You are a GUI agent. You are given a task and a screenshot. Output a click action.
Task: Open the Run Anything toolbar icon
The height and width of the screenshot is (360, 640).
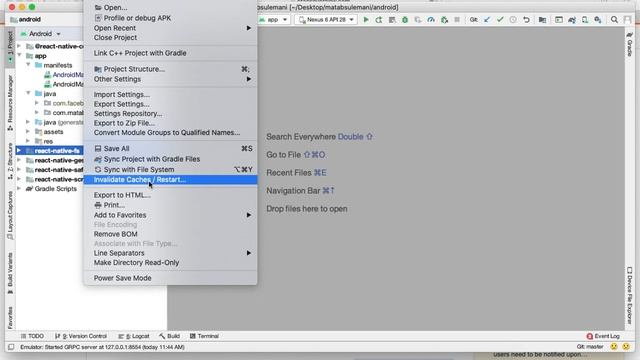[559, 20]
